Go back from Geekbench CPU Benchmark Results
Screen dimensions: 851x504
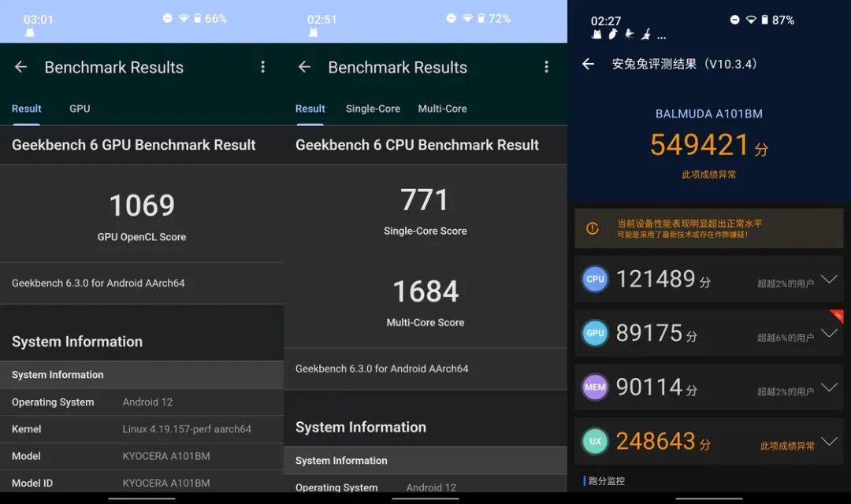[x=304, y=67]
